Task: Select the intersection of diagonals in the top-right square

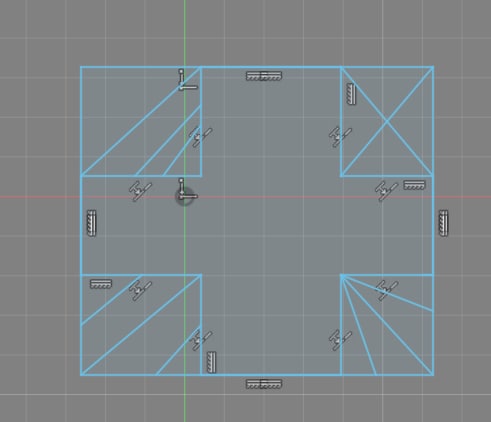Action: point(387,121)
